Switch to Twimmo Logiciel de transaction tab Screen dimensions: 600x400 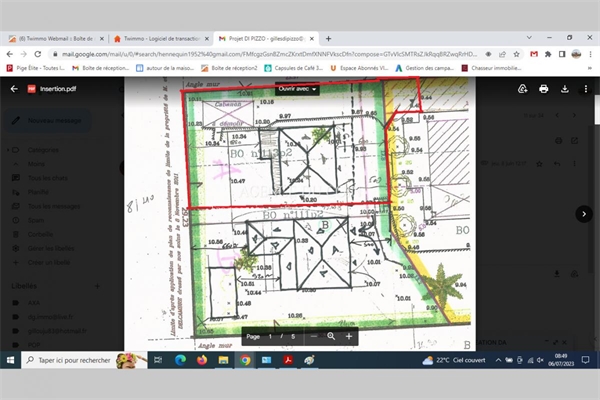[x=162, y=39]
